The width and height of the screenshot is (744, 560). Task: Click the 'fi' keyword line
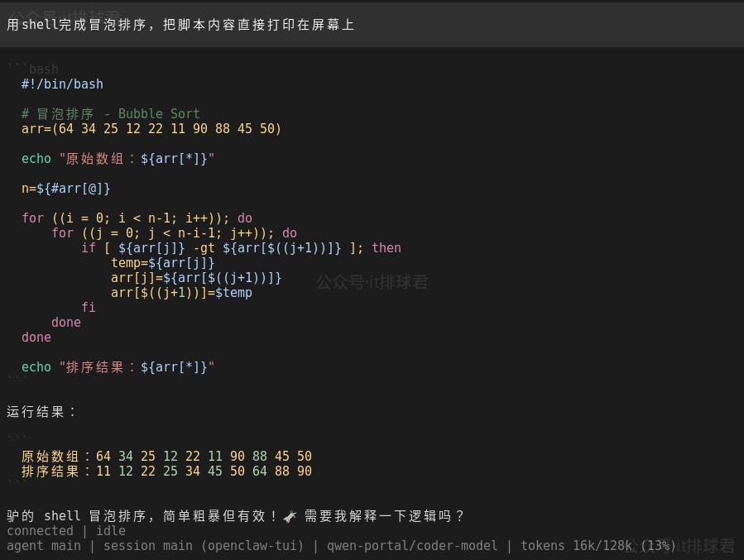(x=89, y=307)
